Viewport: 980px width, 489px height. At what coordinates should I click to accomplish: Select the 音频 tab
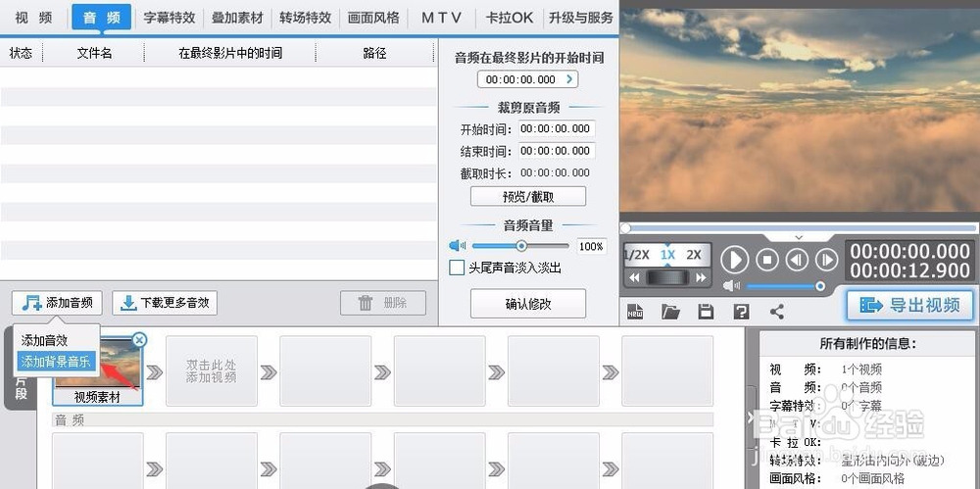(x=101, y=18)
